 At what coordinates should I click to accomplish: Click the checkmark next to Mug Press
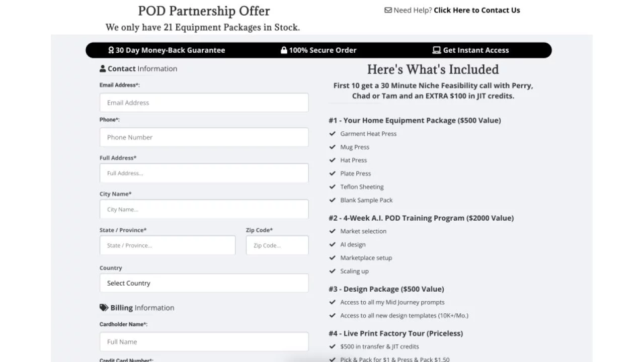[333, 147]
